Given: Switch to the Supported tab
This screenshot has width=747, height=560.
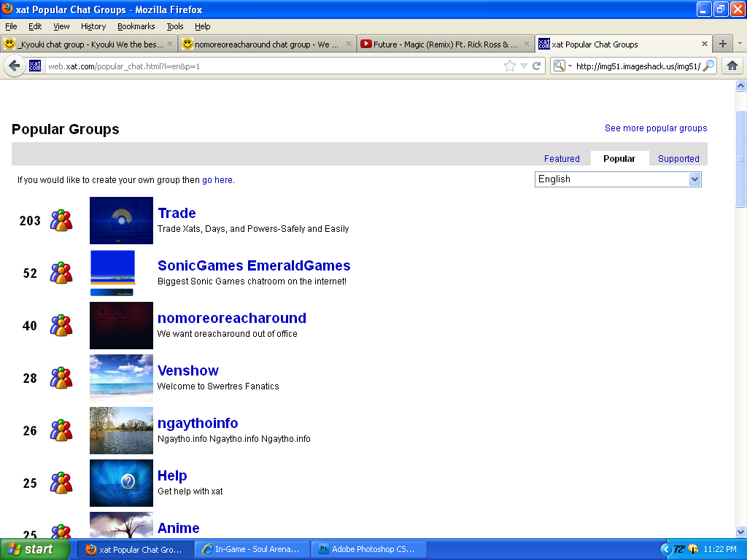Looking at the screenshot, I should 678,158.
